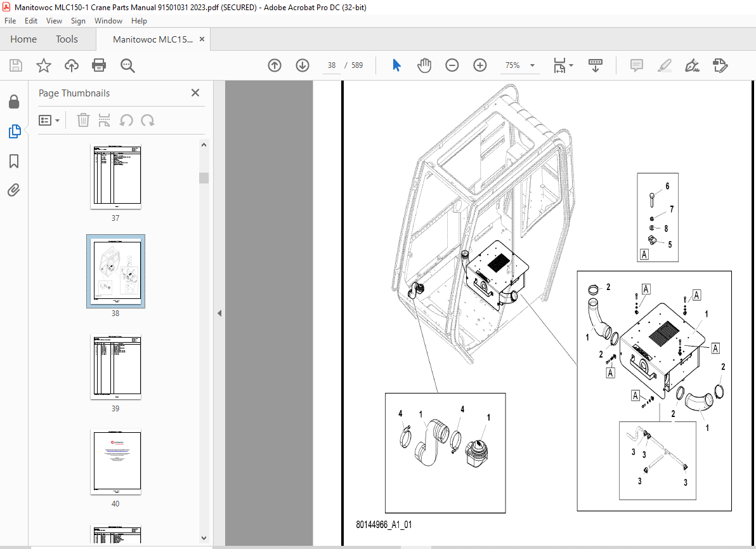Click the cloud upload icon
This screenshot has height=549, width=756.
(x=72, y=65)
